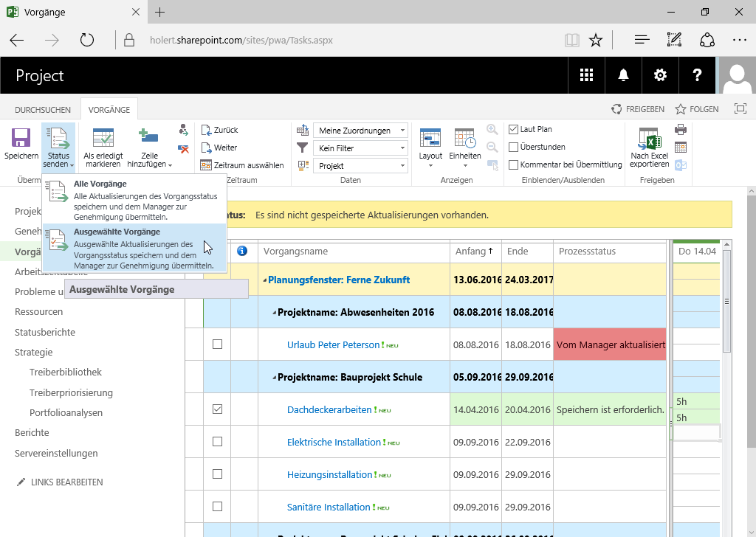The image size is (756, 537).
Task: Choose Ausgewählte Vorgänge menu entry
Action: click(134, 248)
